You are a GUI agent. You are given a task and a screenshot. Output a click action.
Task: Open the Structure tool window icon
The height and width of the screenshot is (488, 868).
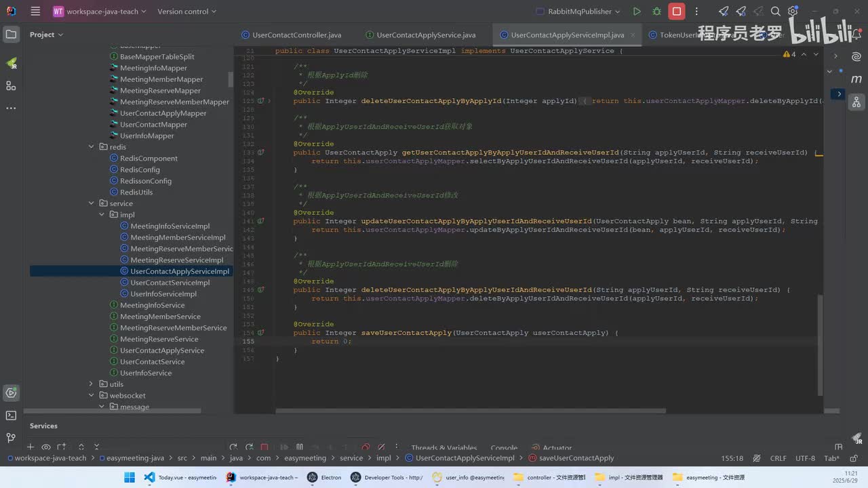(x=11, y=85)
